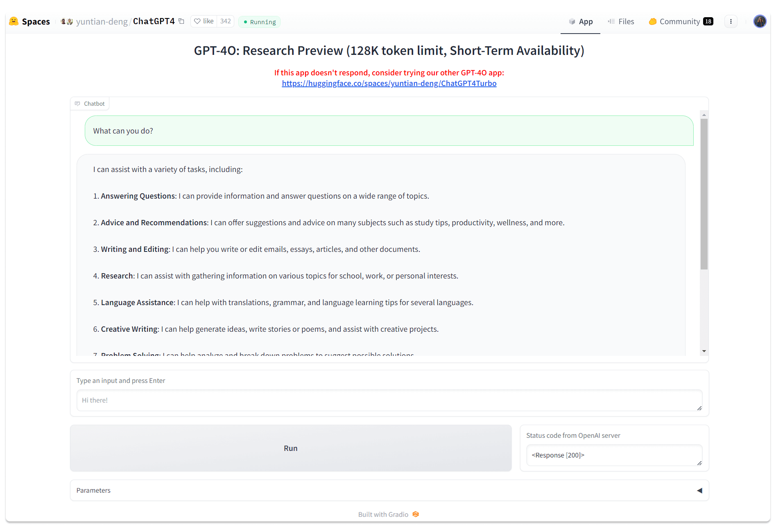Click the yuntian-deng author avatars
The image size is (776, 532).
pyautogui.click(x=67, y=21)
